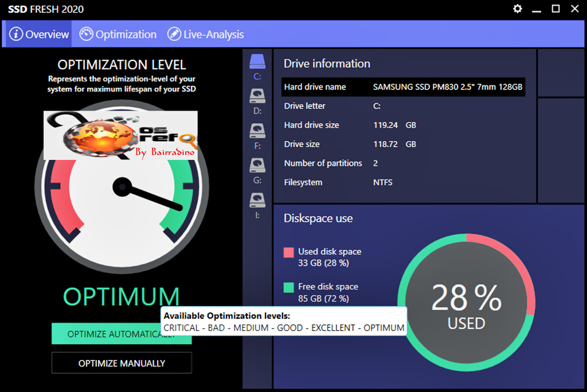Switch to the Overview tab
Screen dimensions: 587x392
tap(37, 34)
